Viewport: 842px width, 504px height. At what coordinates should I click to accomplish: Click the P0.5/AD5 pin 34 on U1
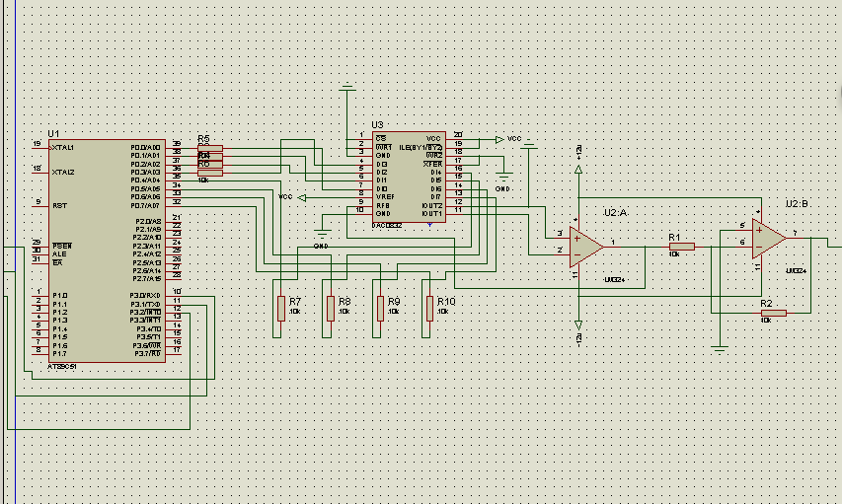174,189
